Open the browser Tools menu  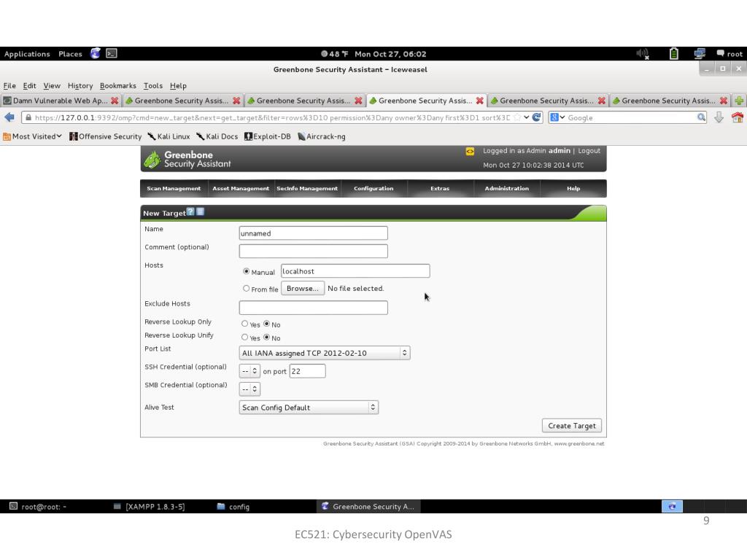coord(153,86)
